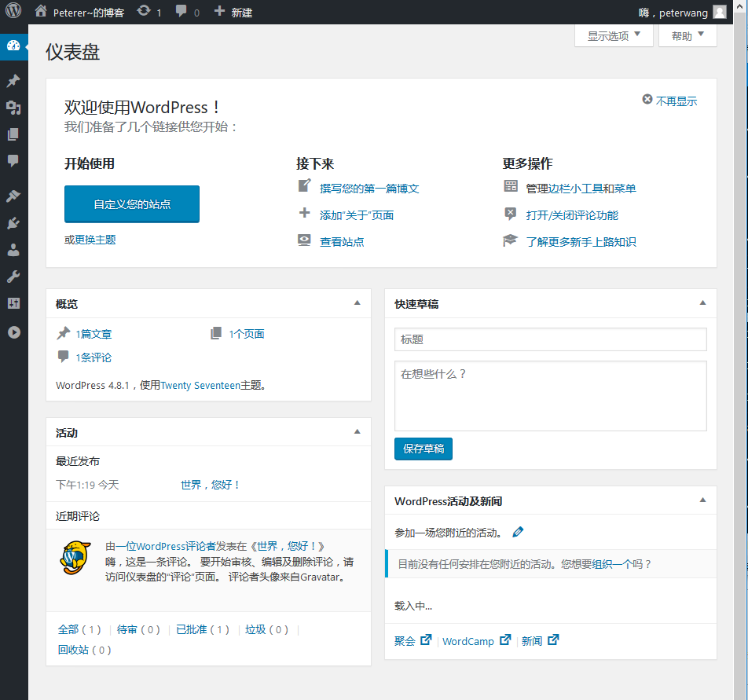Open WordCamp external link
Viewport: 748px width, 700px height.
click(476, 641)
